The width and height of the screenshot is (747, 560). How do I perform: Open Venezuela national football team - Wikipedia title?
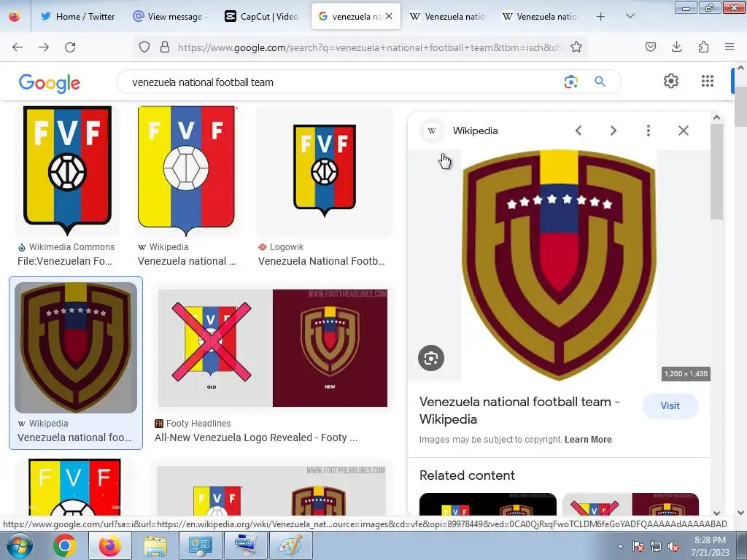pyautogui.click(x=519, y=411)
